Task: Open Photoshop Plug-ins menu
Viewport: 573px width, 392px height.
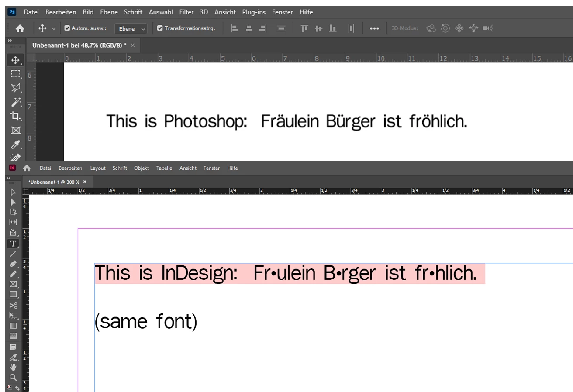Action: pos(254,12)
